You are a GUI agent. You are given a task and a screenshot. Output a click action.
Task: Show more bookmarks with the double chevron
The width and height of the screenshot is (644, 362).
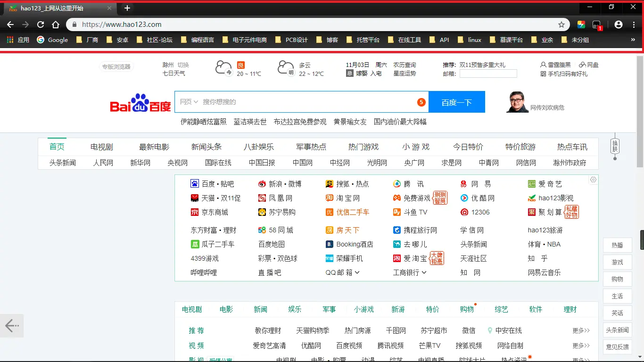tap(633, 40)
